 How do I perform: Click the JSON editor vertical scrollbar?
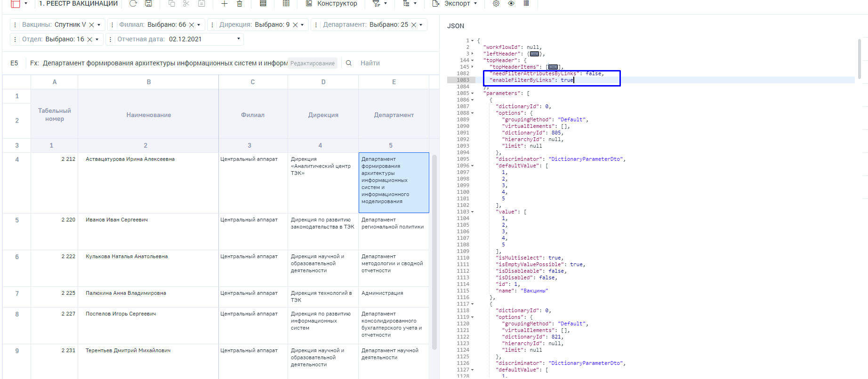coord(860,59)
